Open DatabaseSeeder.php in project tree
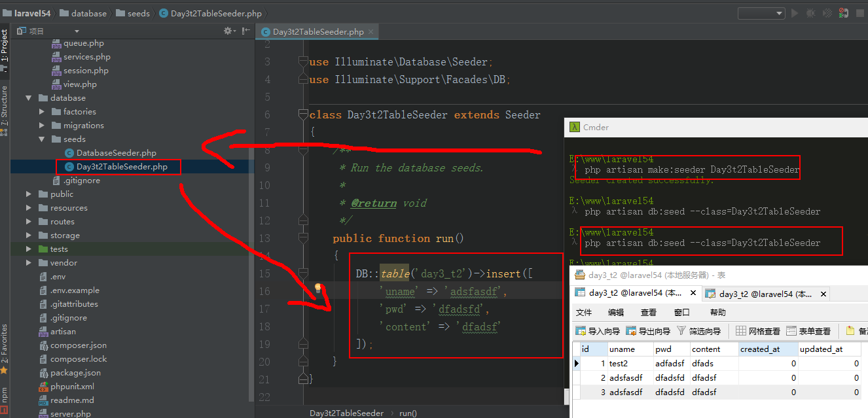The width and height of the screenshot is (868, 418). [116, 153]
